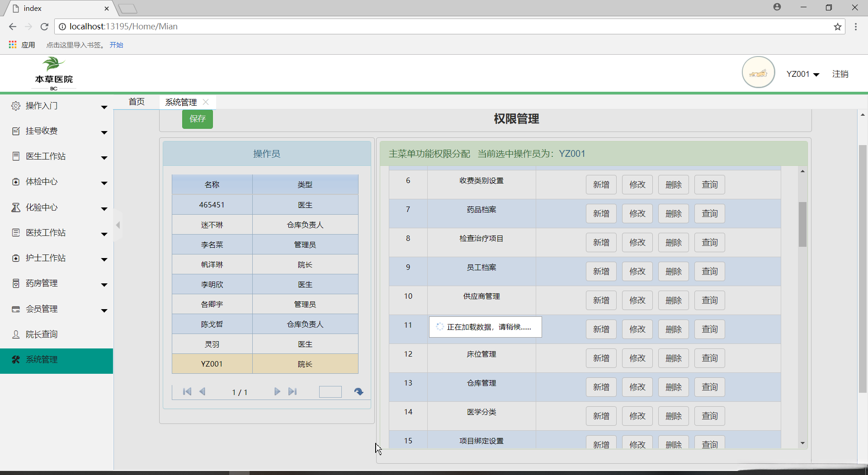Open the browser profile icon

click(x=777, y=7)
